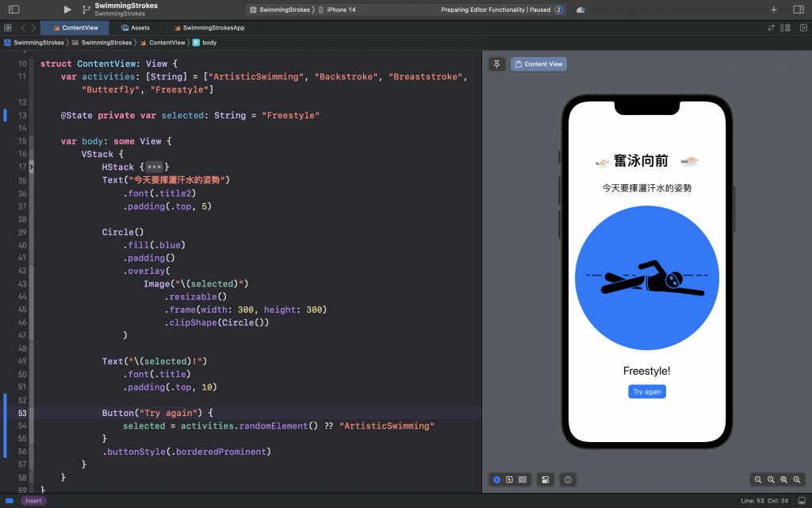The width and height of the screenshot is (812, 508).
Task: Enable live preview mode
Action: 496,479
